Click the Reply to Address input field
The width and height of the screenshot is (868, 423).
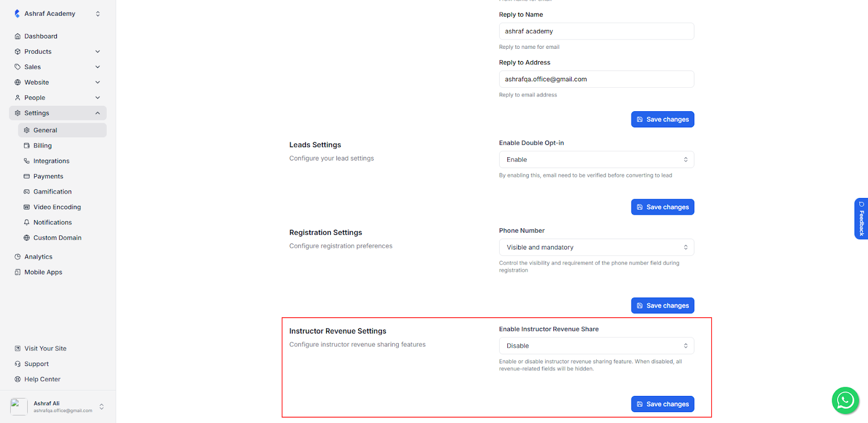tap(596, 79)
